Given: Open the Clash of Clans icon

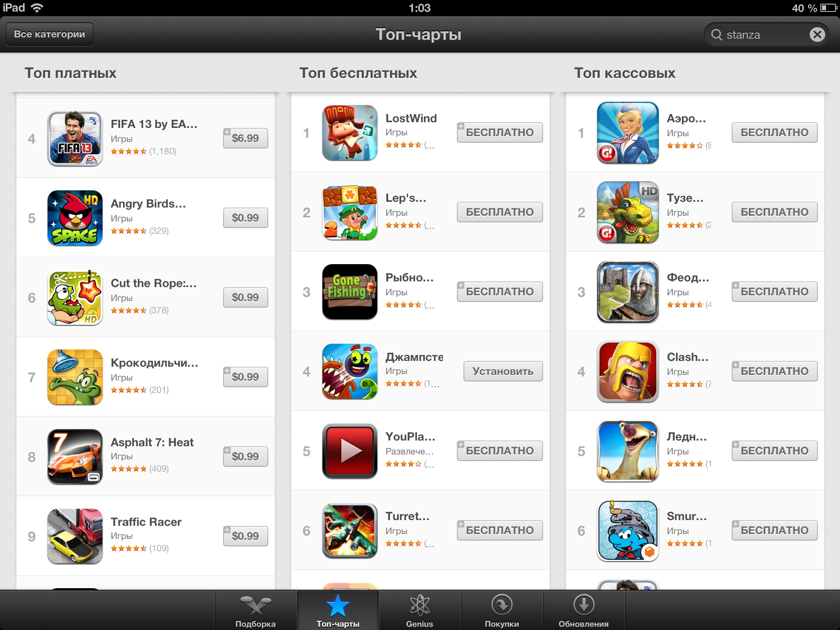Looking at the screenshot, I should 628,371.
